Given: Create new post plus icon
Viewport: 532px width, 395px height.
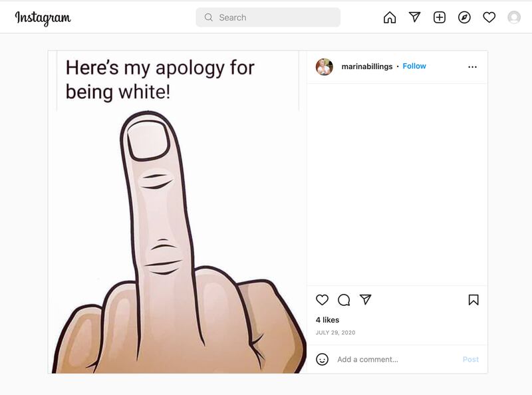Looking at the screenshot, I should tap(440, 17).
